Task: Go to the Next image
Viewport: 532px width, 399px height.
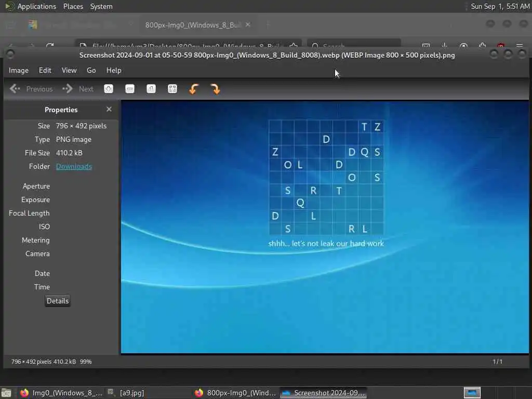Action: tap(78, 89)
